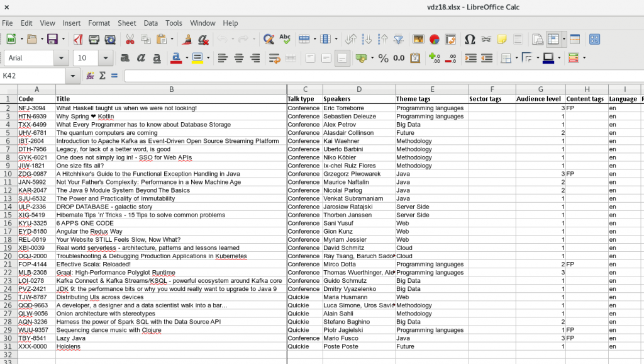Format cells as percent
Viewport: 644px width, 364px height.
(383, 58)
